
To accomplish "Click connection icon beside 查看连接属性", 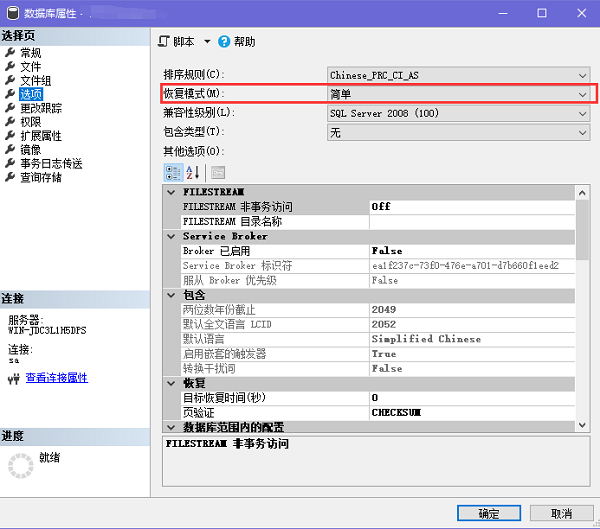I will [13, 378].
